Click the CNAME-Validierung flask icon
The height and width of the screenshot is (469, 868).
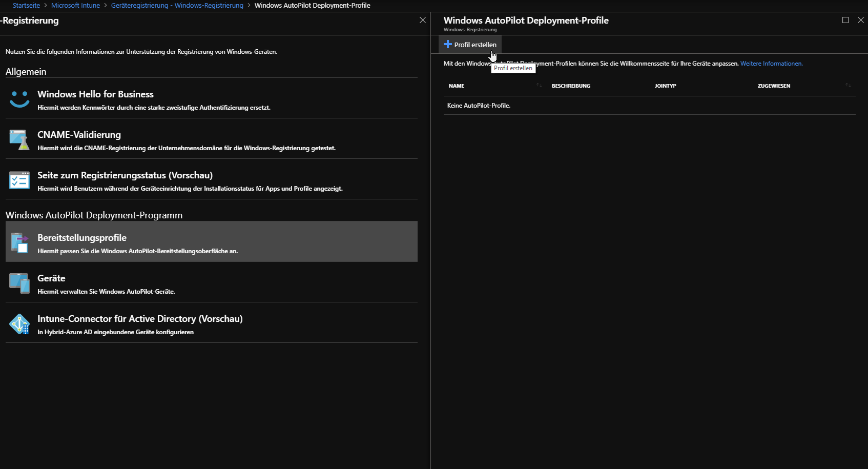(19, 139)
